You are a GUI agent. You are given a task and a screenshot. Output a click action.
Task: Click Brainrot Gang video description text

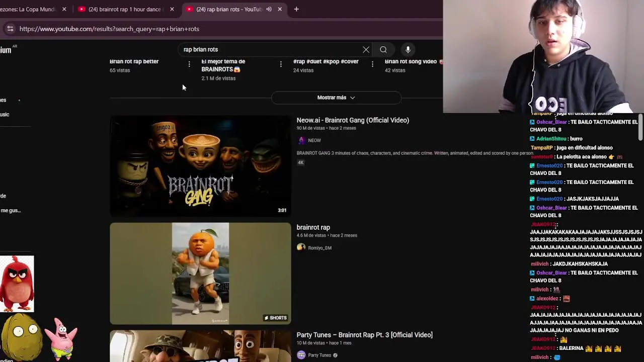pyautogui.click(x=415, y=153)
